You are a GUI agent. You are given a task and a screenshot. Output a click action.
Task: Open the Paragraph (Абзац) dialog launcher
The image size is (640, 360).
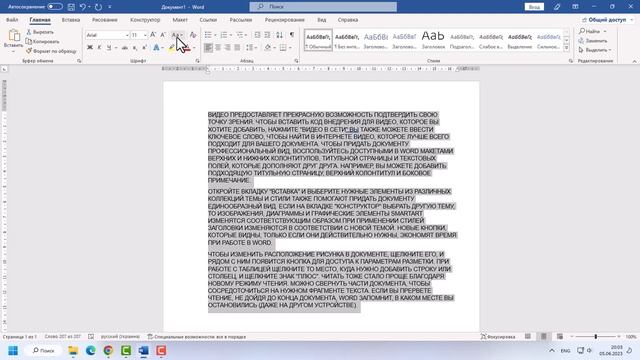tap(296, 61)
